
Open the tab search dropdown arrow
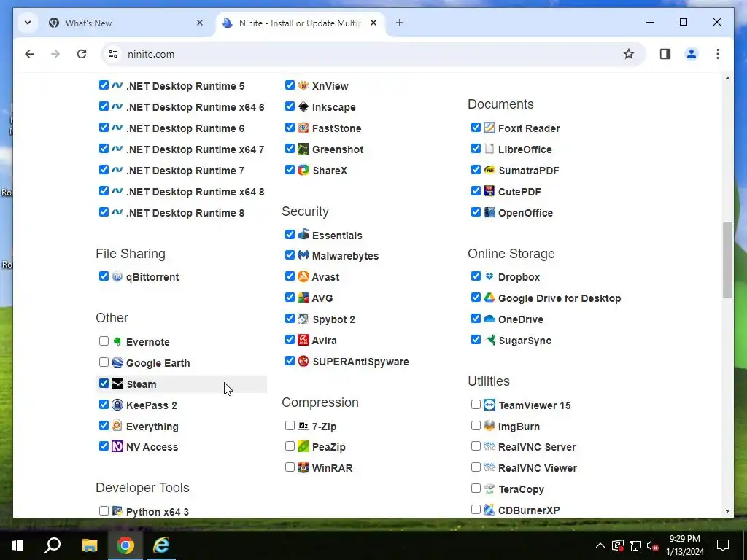coord(28,23)
